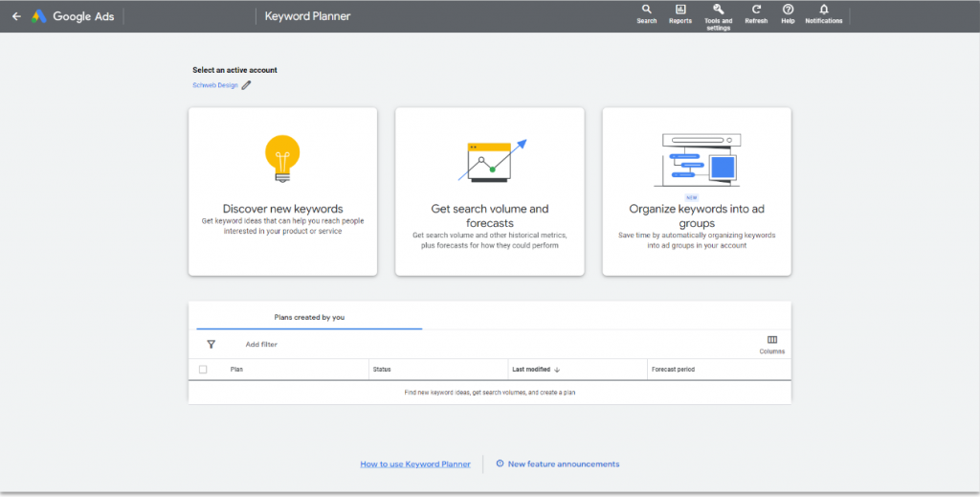Open New feature announcements link
Screen dimensions: 980x497
pyautogui.click(x=563, y=464)
